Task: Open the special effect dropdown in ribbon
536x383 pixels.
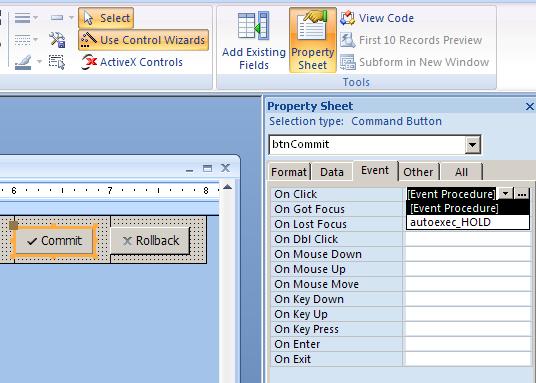Action: click(x=62, y=18)
